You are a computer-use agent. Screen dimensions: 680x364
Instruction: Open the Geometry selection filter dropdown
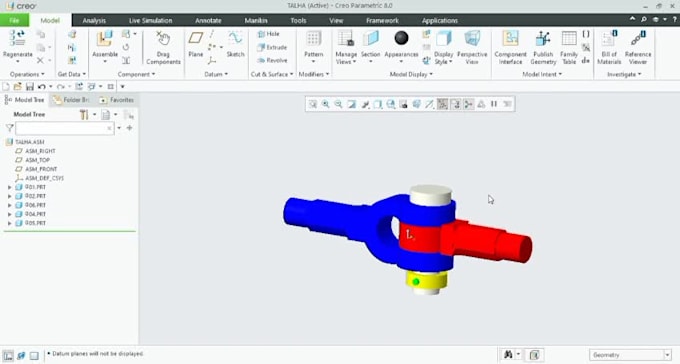pos(667,355)
